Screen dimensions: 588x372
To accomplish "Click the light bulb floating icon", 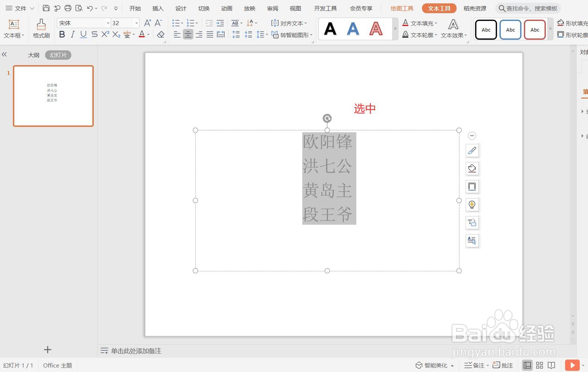I will pyautogui.click(x=472, y=205).
